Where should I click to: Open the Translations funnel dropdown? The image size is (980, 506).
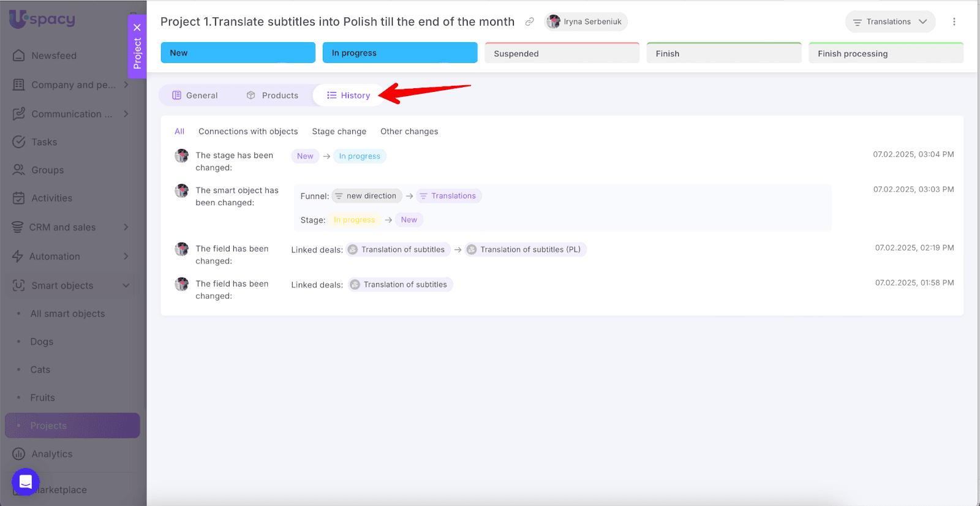click(890, 21)
